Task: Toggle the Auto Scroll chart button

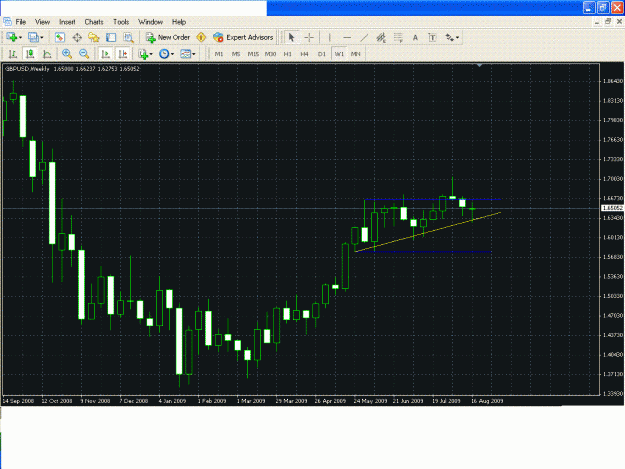Action: point(105,54)
